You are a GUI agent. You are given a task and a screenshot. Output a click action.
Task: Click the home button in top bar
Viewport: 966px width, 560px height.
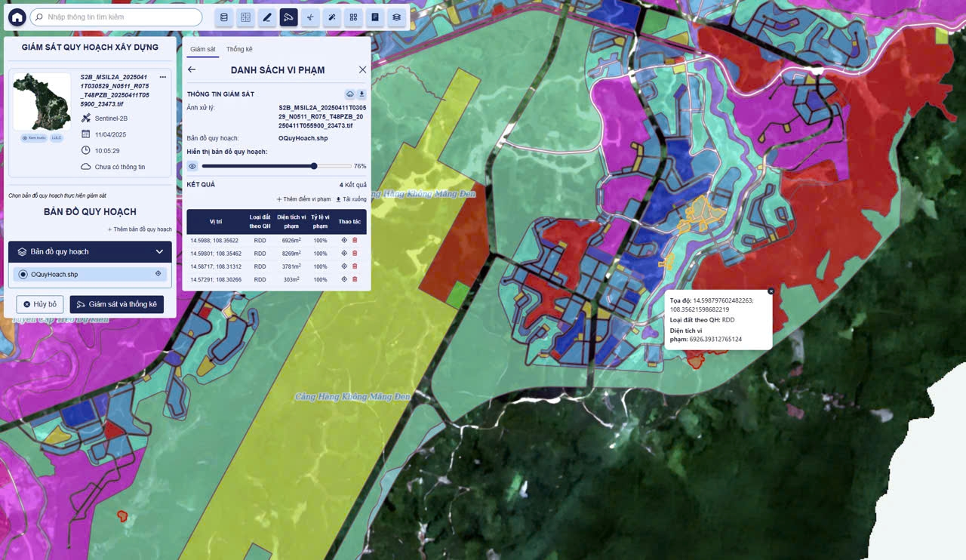17,17
